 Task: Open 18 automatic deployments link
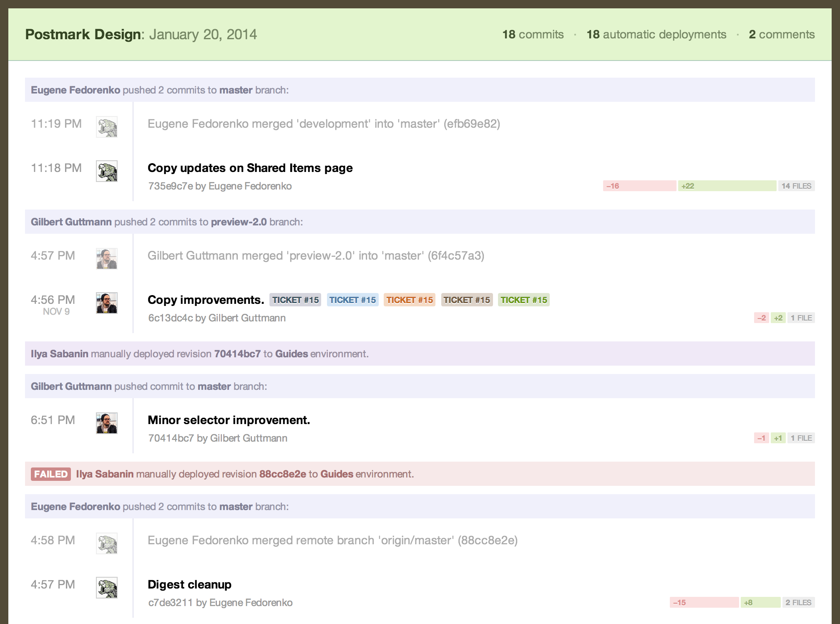point(656,35)
